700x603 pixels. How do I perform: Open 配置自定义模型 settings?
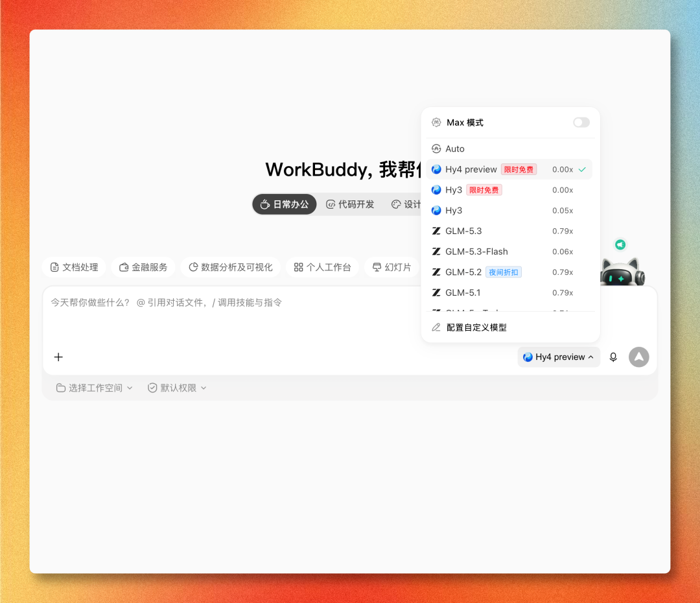pos(509,327)
